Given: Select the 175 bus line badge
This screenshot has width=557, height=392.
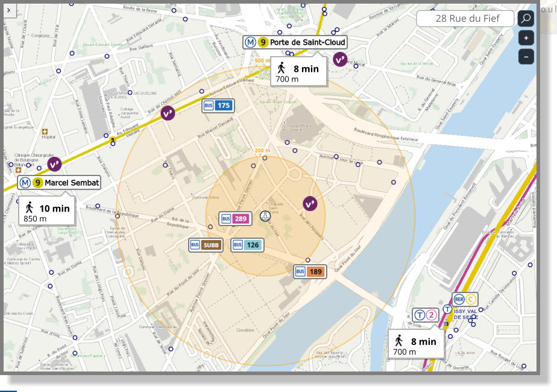Looking at the screenshot, I should click(x=218, y=105).
